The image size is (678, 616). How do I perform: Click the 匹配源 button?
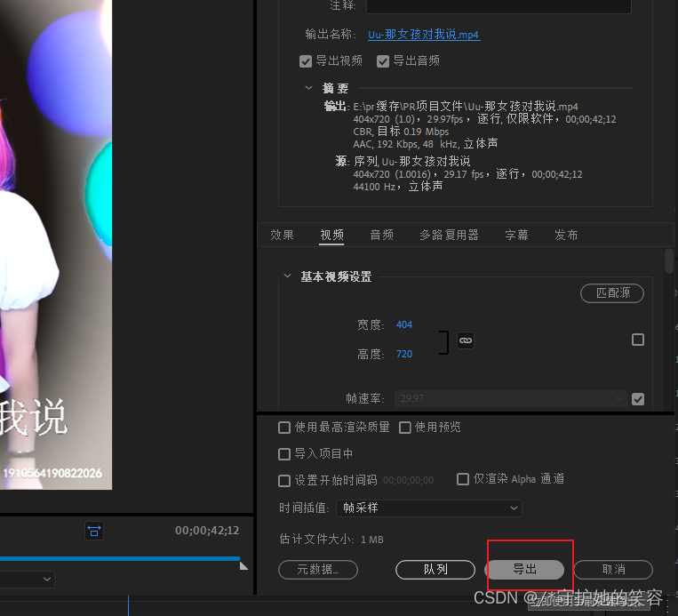(612, 293)
